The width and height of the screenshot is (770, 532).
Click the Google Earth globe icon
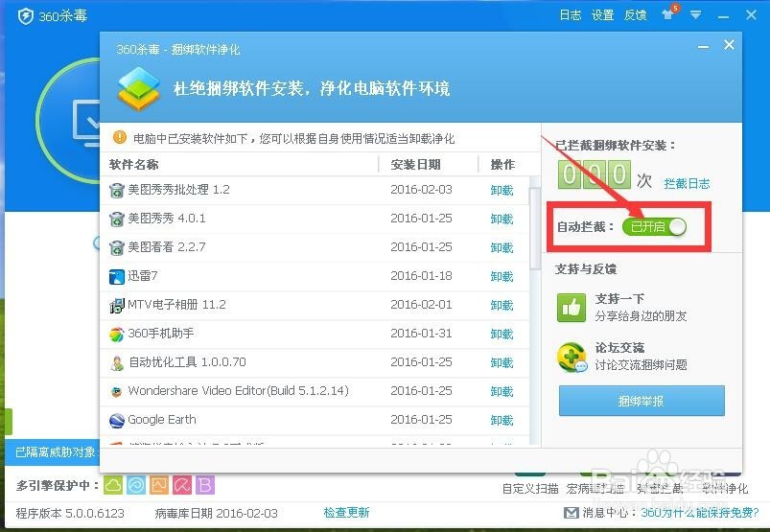point(116,421)
